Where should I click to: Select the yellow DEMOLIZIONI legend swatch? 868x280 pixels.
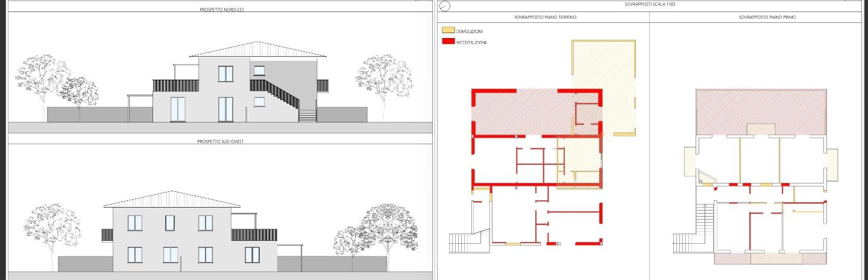(448, 30)
